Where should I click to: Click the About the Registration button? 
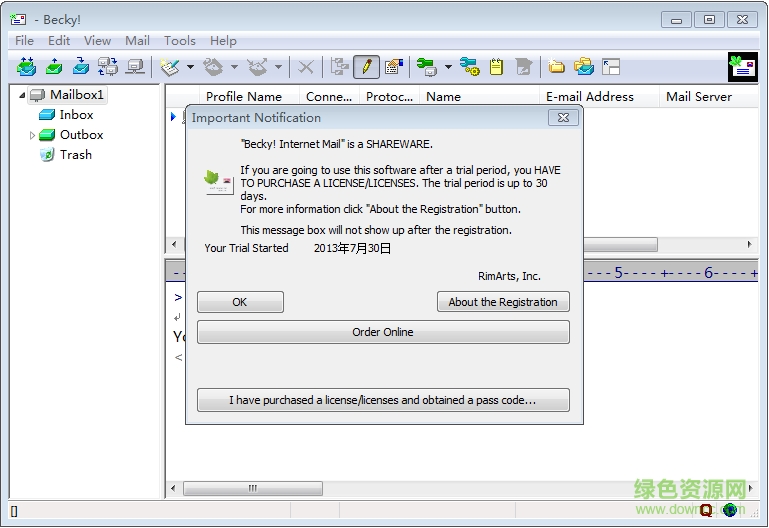503,302
